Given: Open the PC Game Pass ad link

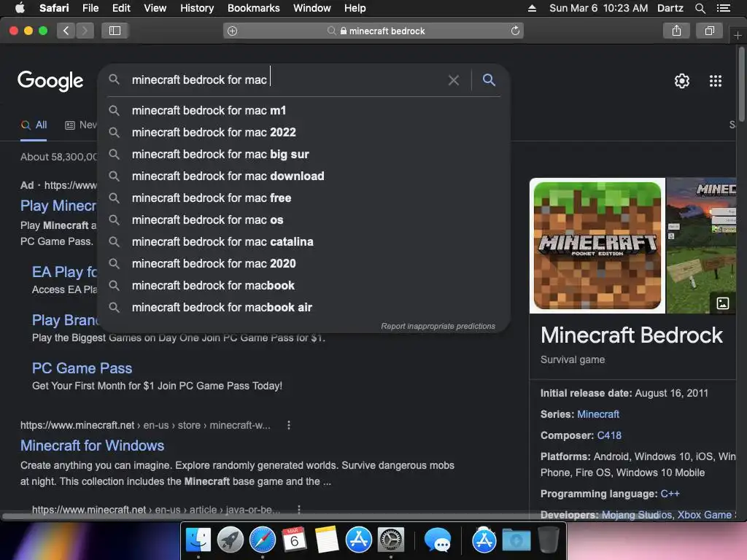Looking at the screenshot, I should click(x=82, y=368).
